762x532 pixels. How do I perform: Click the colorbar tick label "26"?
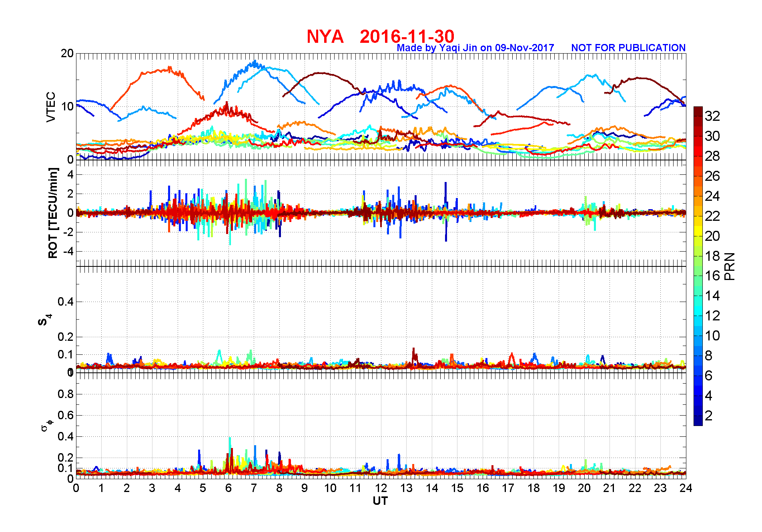(712, 176)
